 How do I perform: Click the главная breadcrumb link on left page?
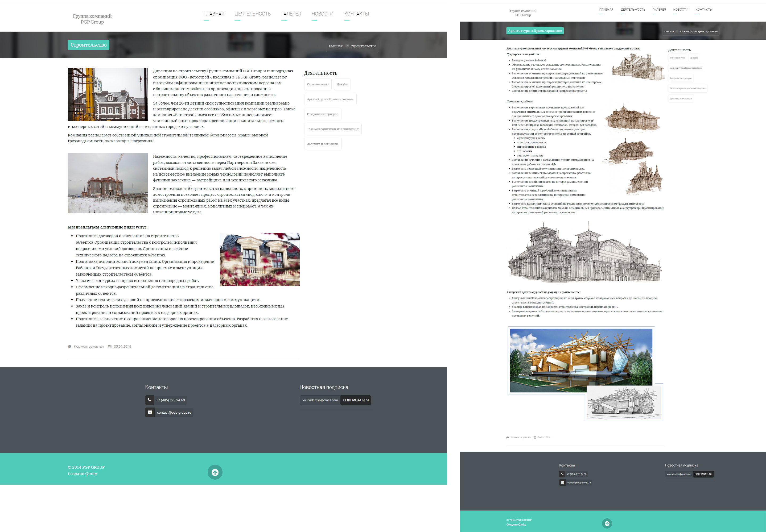click(x=335, y=46)
